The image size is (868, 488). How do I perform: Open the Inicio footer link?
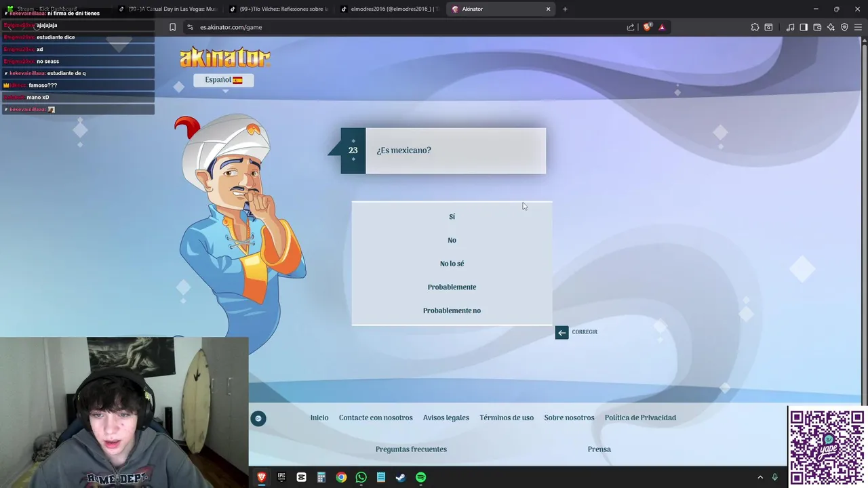click(x=319, y=418)
